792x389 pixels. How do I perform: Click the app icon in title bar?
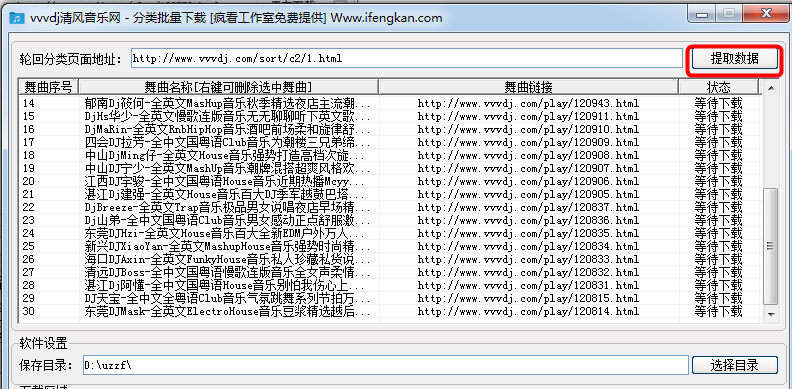[17, 18]
